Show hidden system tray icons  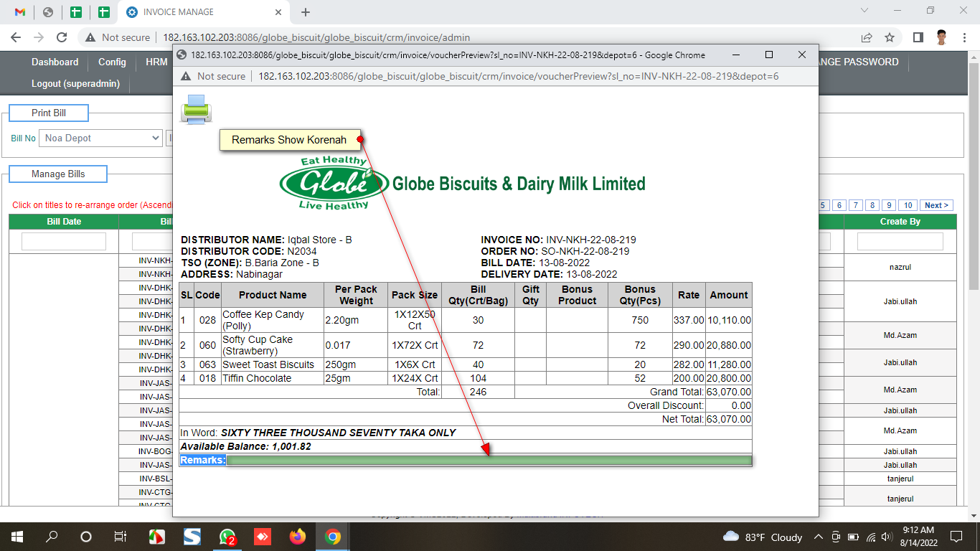(819, 537)
